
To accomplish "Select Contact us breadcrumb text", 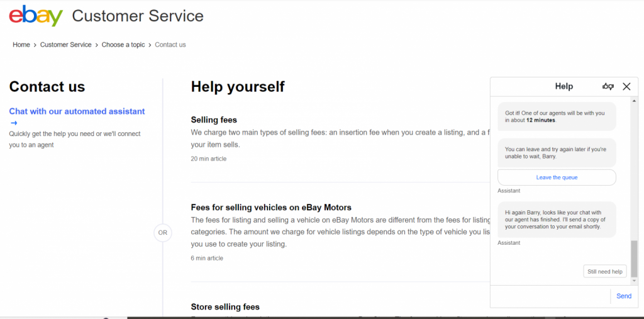I will tap(170, 45).
